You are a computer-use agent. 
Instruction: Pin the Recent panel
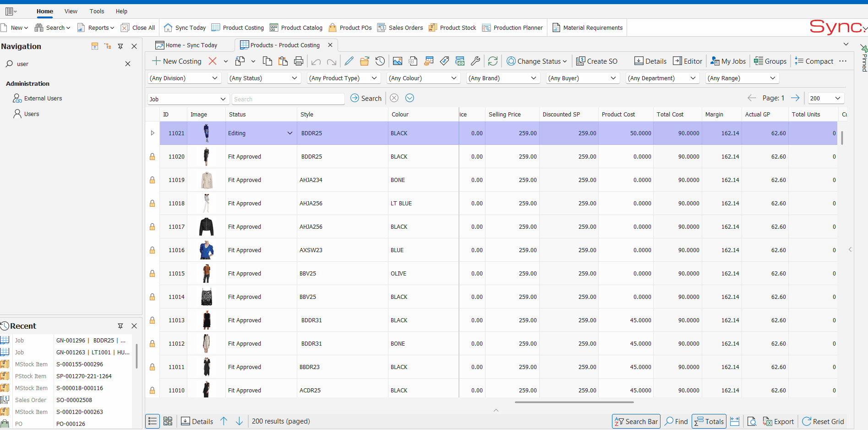pos(120,326)
